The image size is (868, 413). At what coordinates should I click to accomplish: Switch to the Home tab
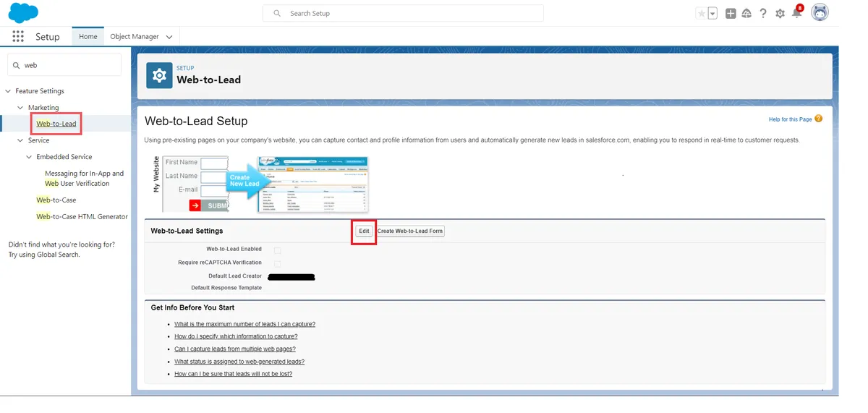point(88,37)
